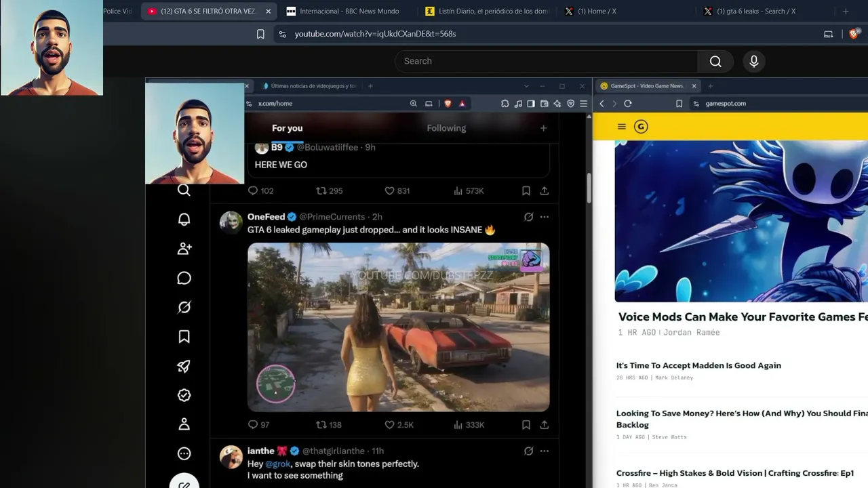Reload the GameSpot page
The image size is (868, 488).
pos(628,104)
